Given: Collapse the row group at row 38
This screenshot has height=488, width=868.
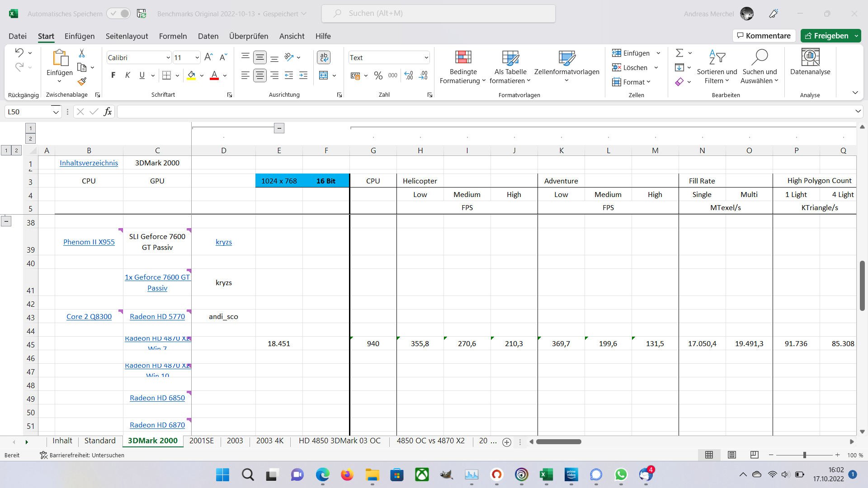Looking at the screenshot, I should click(x=6, y=221).
